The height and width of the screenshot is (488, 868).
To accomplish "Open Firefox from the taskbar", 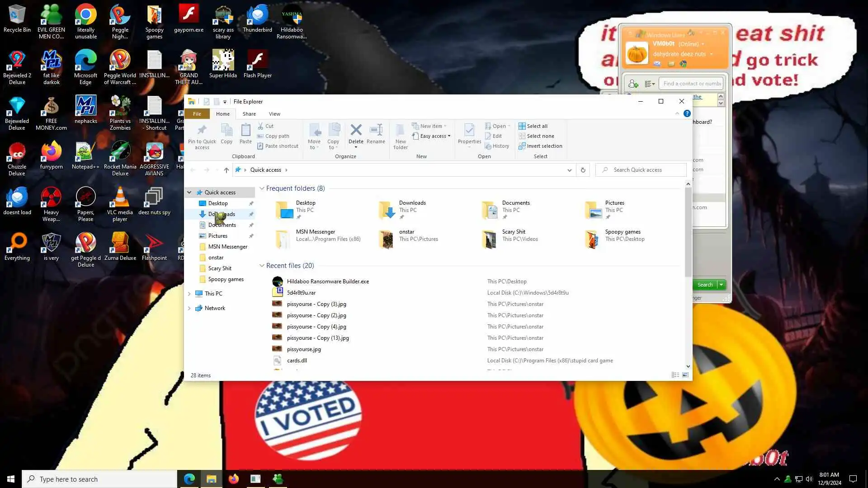I will click(x=233, y=479).
